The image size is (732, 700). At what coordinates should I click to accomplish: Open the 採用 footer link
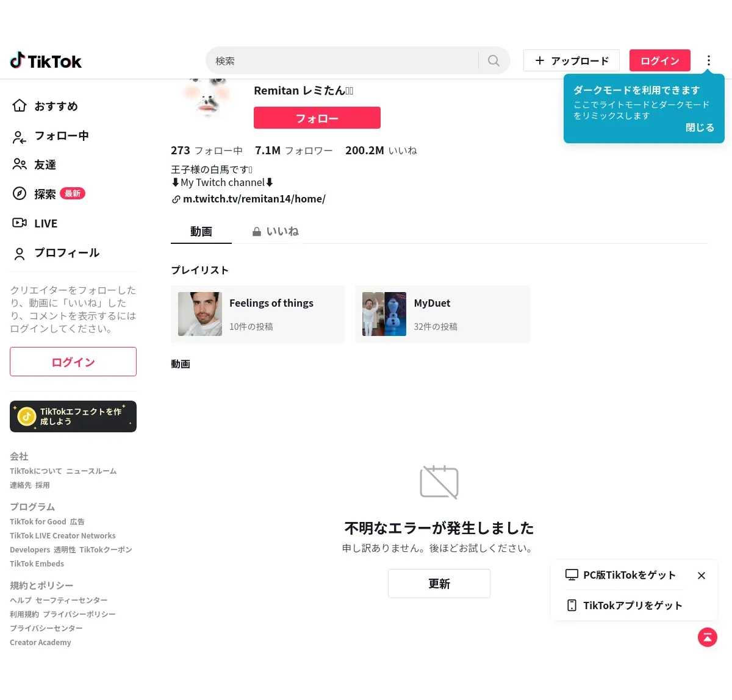[x=43, y=485]
